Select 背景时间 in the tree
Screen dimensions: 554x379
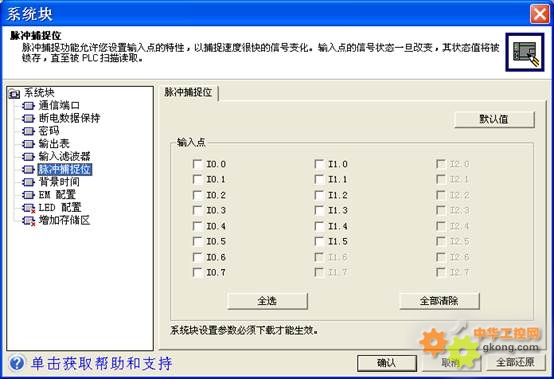click(59, 182)
